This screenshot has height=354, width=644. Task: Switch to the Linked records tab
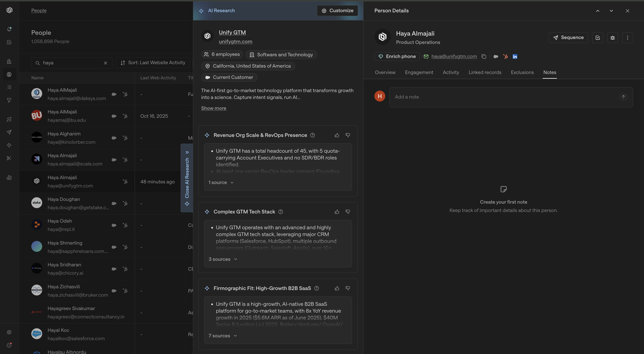485,72
